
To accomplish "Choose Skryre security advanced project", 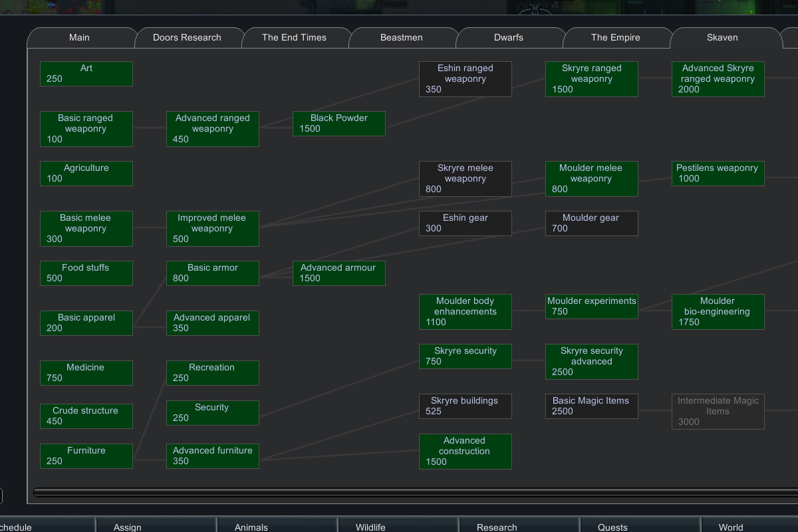I will 592,362.
